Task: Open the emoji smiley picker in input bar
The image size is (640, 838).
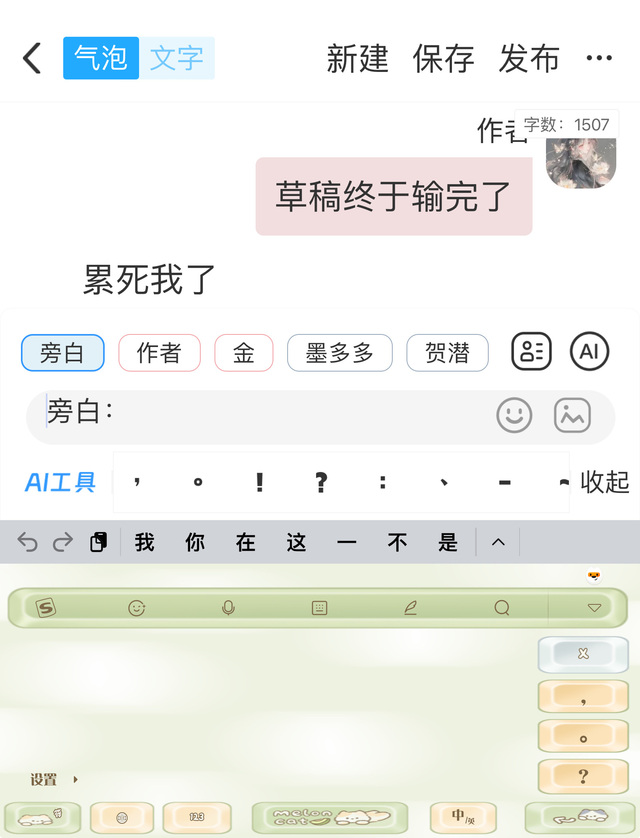Action: tap(514, 415)
